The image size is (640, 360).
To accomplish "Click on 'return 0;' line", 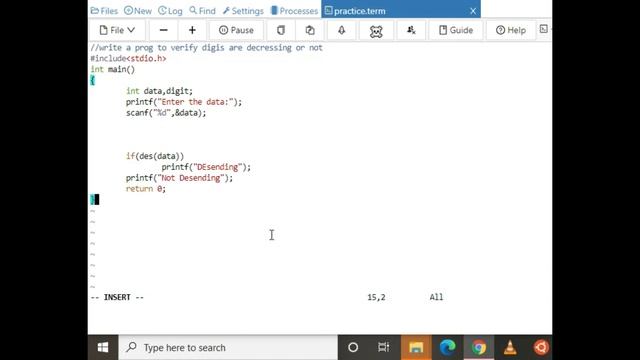I will coord(146,189).
